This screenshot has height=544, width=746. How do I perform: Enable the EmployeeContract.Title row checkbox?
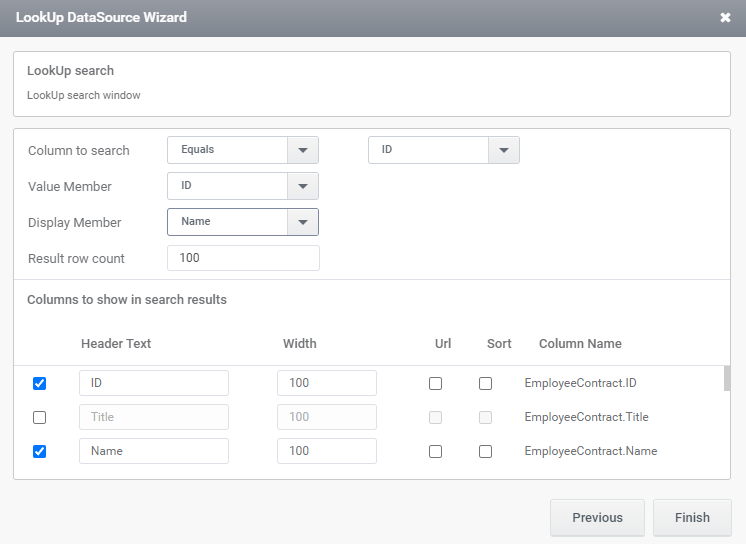[40, 417]
